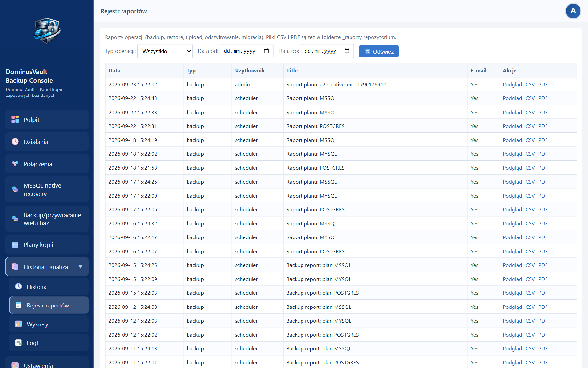This screenshot has width=588, height=368.
Task: Open the Działania menu item
Action: click(x=47, y=142)
